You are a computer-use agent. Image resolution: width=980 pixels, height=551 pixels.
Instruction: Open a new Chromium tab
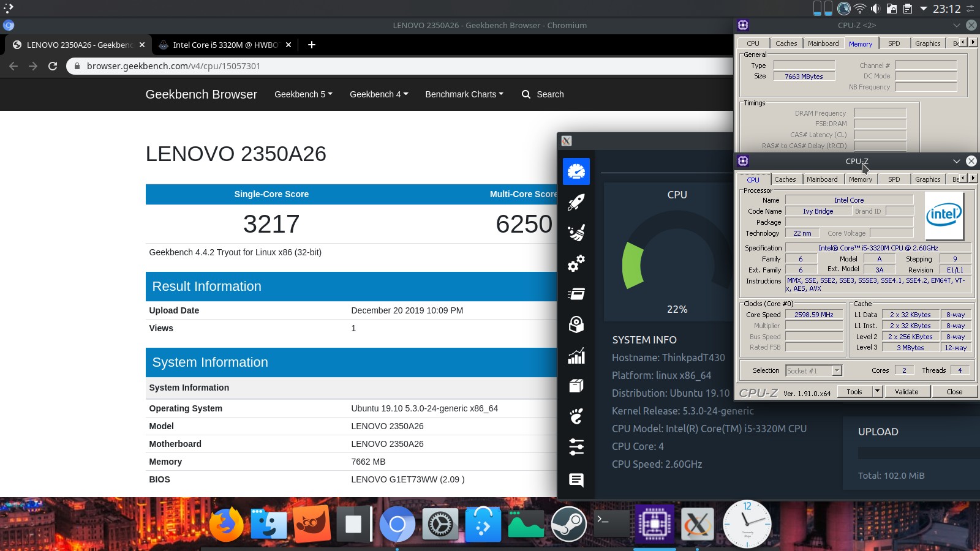click(312, 45)
